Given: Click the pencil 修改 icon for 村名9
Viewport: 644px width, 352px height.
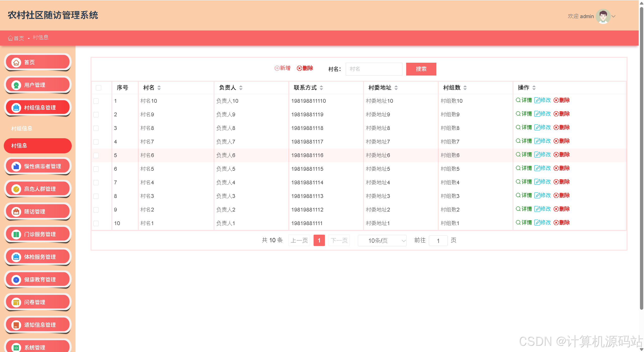Looking at the screenshot, I should tap(537, 114).
